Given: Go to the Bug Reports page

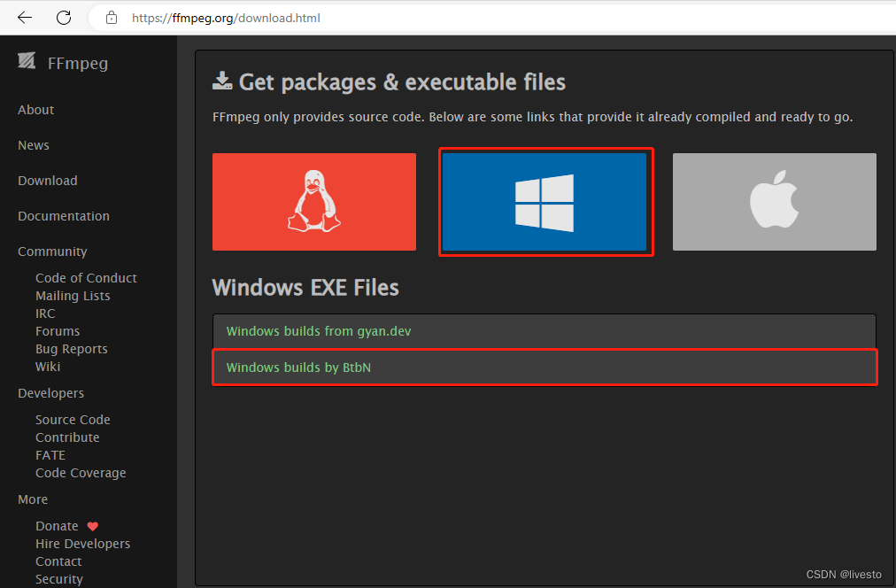Looking at the screenshot, I should (x=71, y=348).
